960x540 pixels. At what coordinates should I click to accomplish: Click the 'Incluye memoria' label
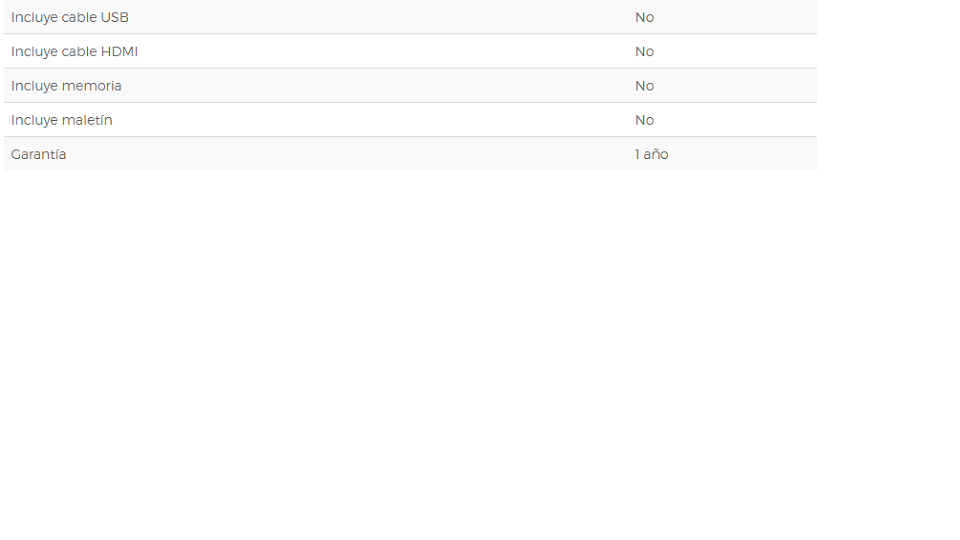pyautogui.click(x=66, y=86)
